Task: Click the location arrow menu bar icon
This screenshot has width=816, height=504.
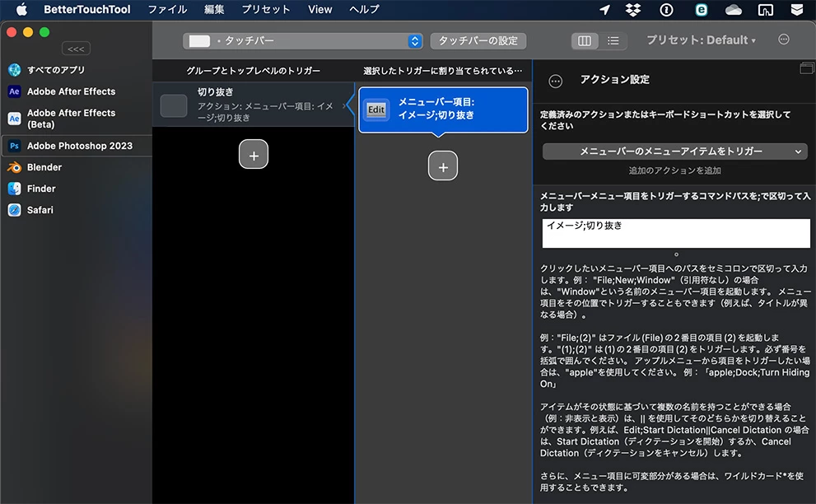Action: [x=604, y=10]
